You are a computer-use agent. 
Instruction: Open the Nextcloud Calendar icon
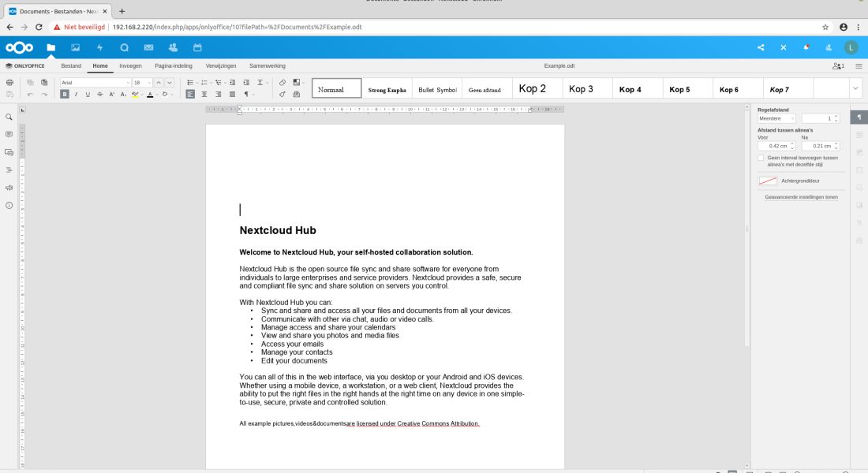[x=197, y=47]
